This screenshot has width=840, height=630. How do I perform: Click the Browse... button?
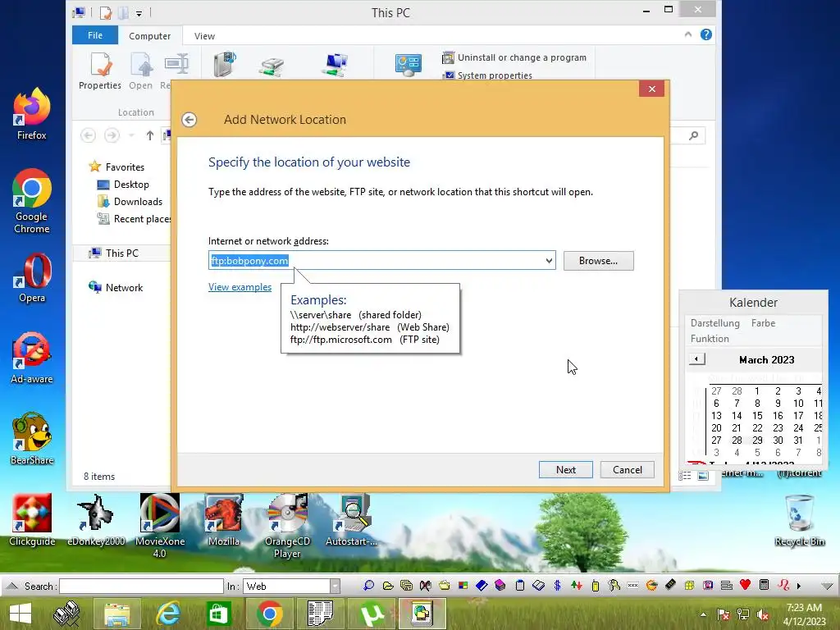(x=598, y=261)
